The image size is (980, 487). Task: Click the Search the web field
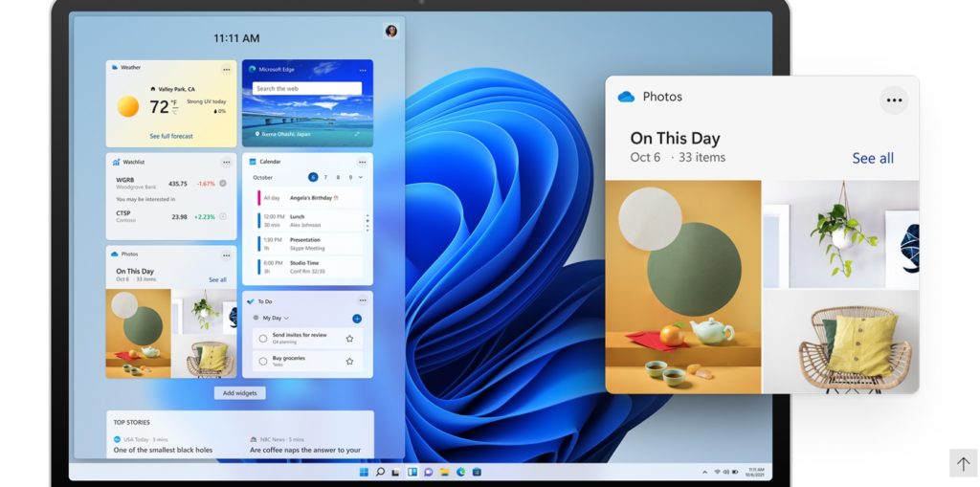click(307, 89)
